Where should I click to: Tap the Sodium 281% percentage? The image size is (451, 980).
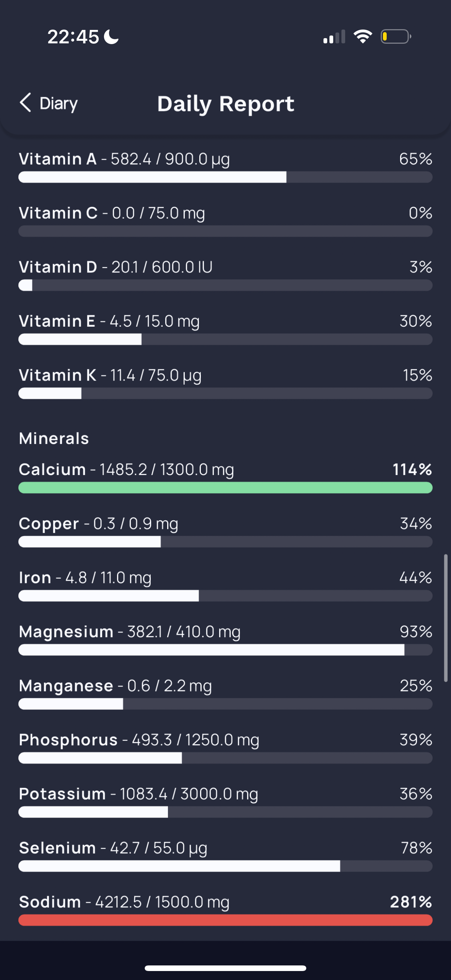pos(411,902)
